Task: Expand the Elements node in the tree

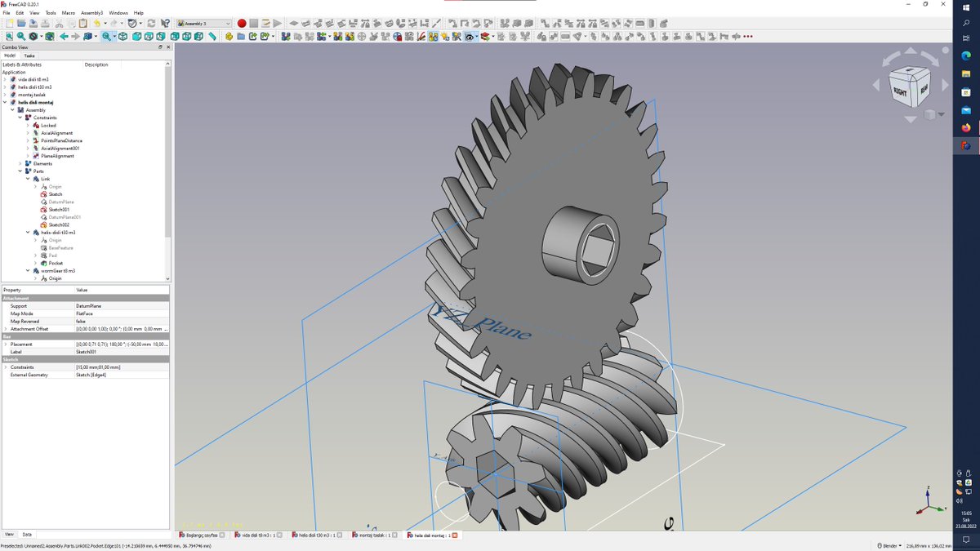Action: coord(20,163)
